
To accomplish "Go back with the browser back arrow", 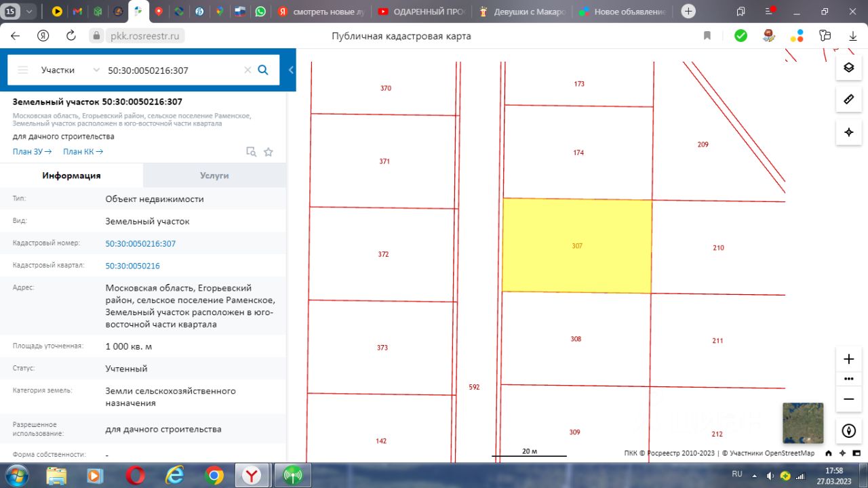I will 16,36.
